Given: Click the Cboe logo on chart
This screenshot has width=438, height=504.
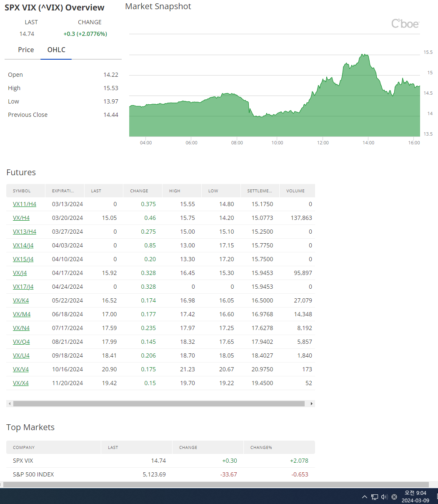Looking at the screenshot, I should (405, 24).
